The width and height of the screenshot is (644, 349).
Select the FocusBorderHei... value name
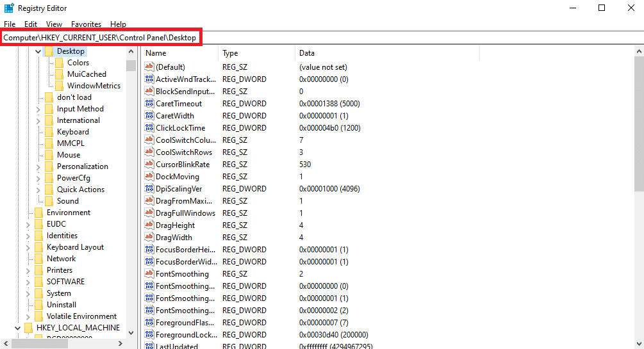point(185,250)
